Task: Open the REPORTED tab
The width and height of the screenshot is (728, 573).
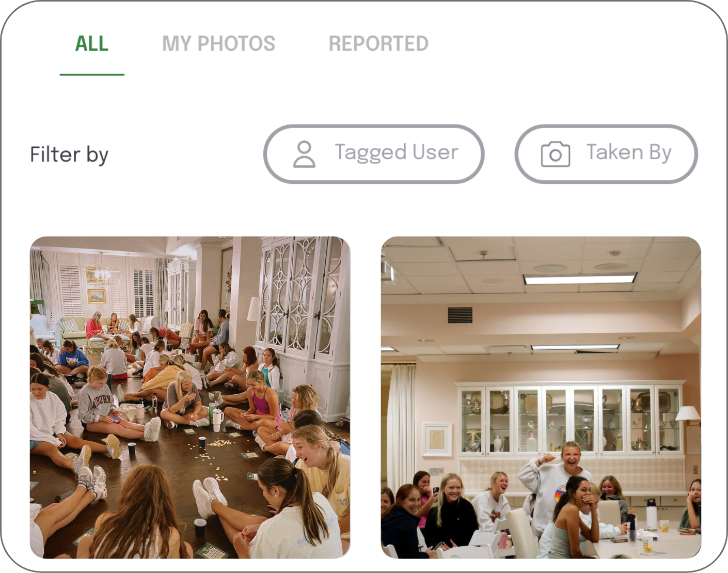Action: 378,44
